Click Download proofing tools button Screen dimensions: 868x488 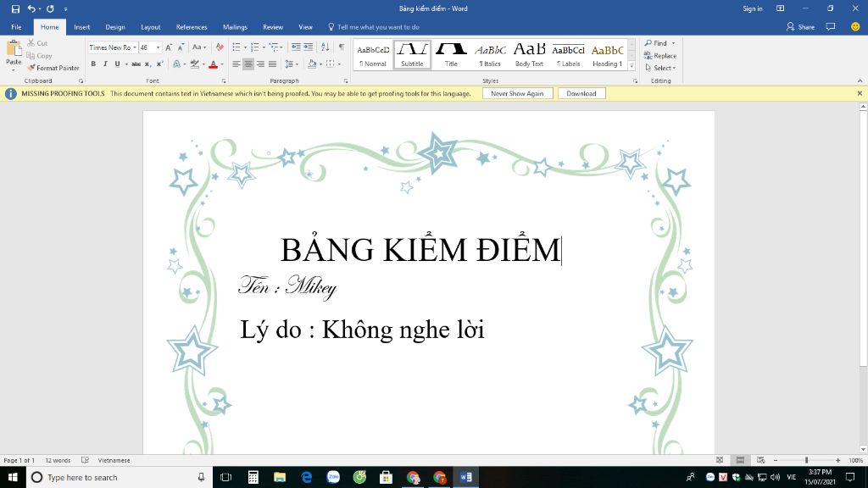[581, 93]
